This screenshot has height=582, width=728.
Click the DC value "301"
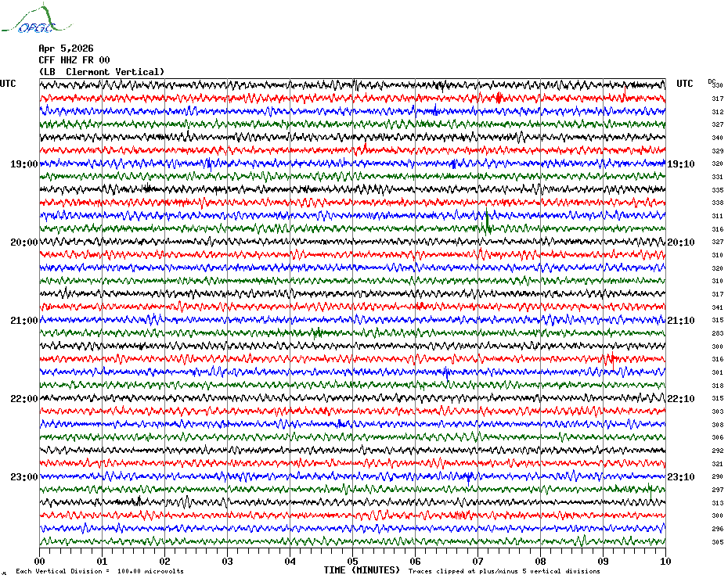pos(718,372)
